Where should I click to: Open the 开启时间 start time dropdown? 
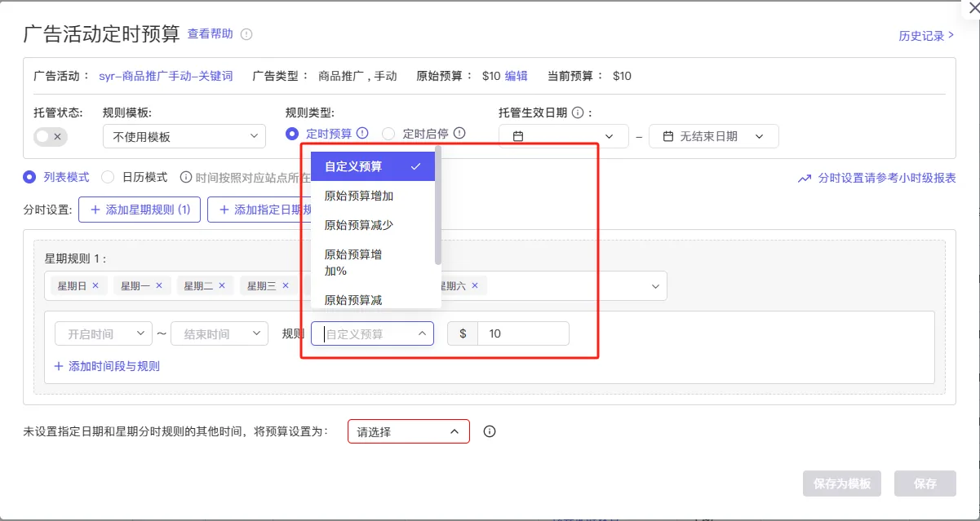pyautogui.click(x=104, y=333)
